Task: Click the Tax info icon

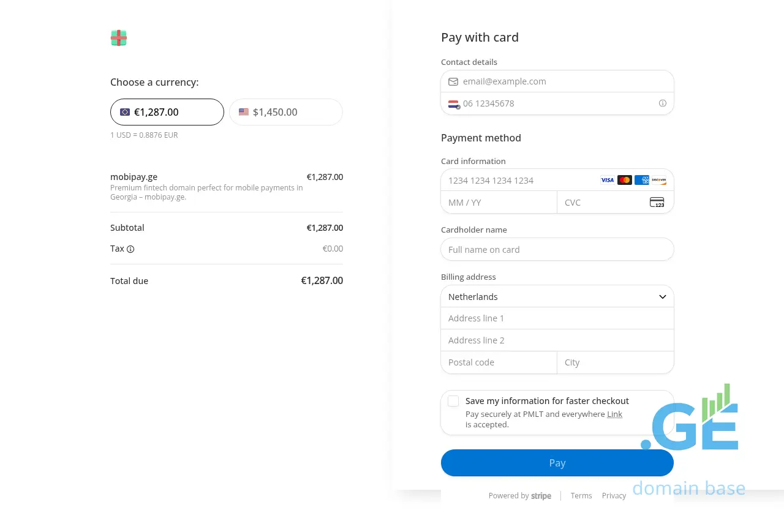Action: [x=130, y=249]
